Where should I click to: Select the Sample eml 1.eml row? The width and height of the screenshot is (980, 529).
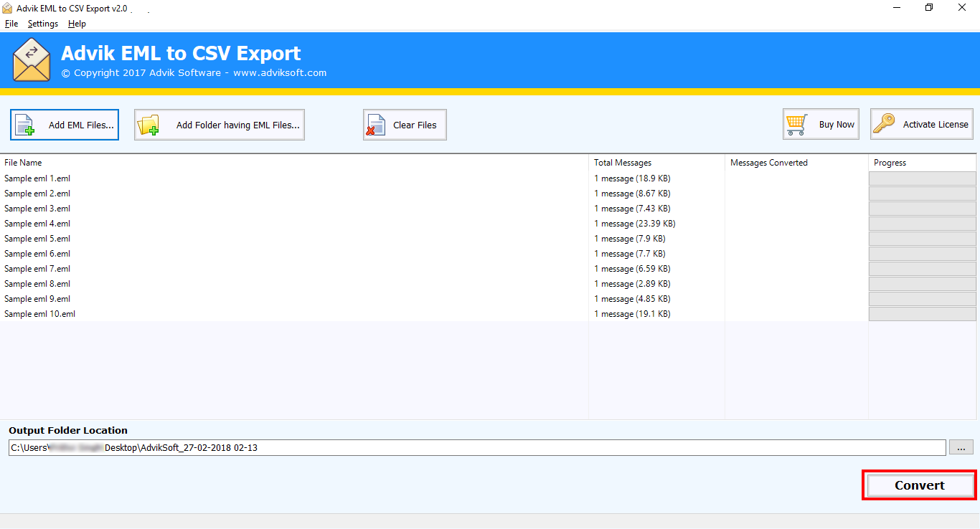pyautogui.click(x=37, y=178)
